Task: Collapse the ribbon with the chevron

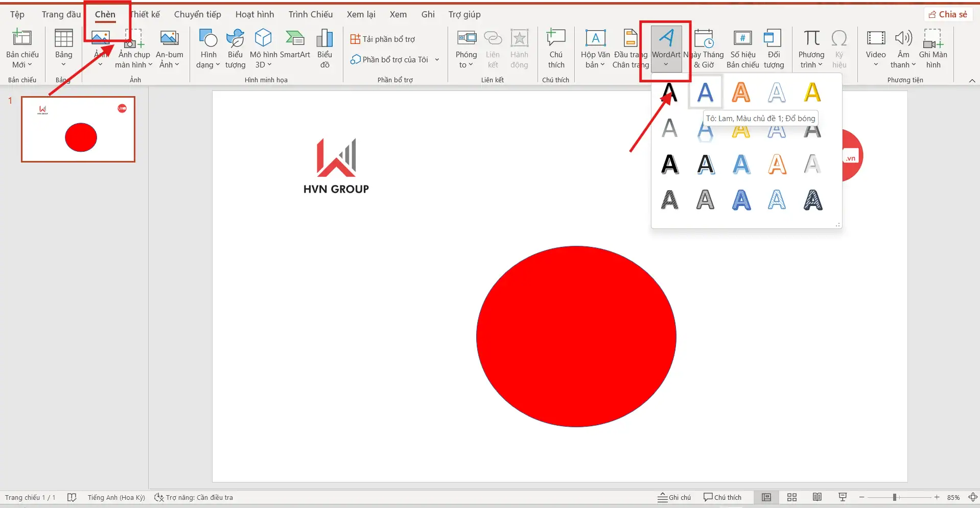Action: (x=972, y=81)
